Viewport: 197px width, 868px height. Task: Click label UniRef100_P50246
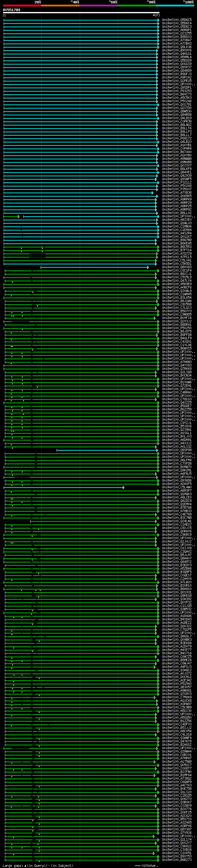point(177,101)
